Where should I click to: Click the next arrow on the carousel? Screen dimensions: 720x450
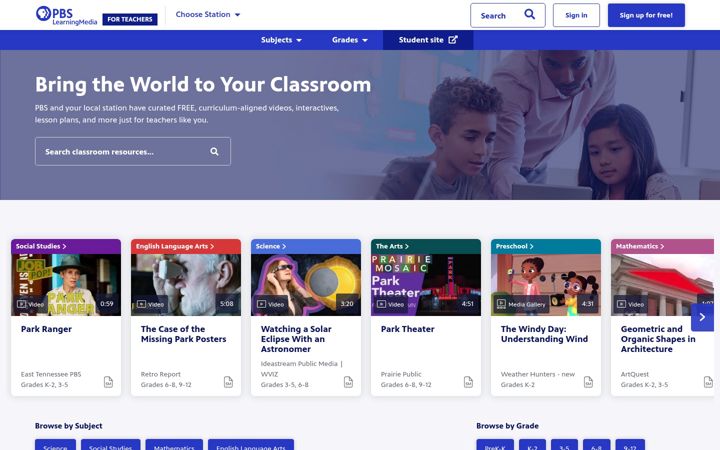(702, 317)
